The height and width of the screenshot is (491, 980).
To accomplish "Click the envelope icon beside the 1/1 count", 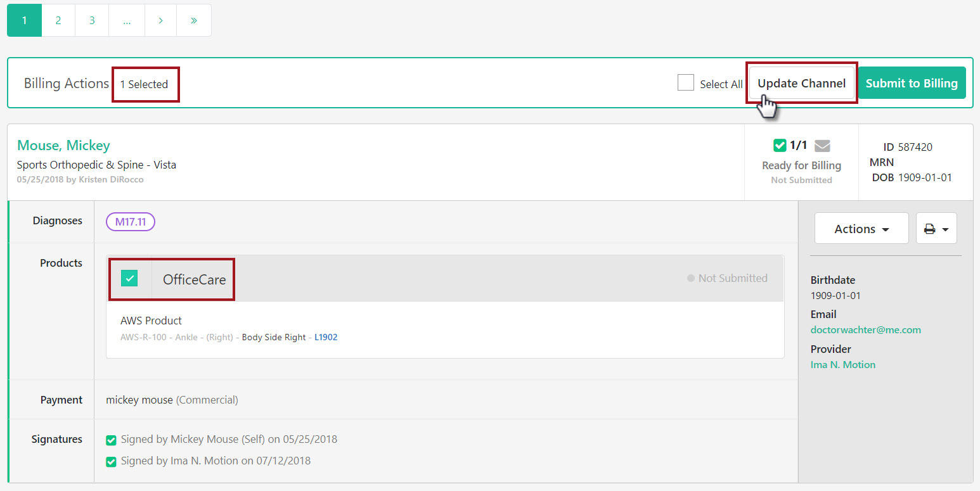I will point(822,145).
